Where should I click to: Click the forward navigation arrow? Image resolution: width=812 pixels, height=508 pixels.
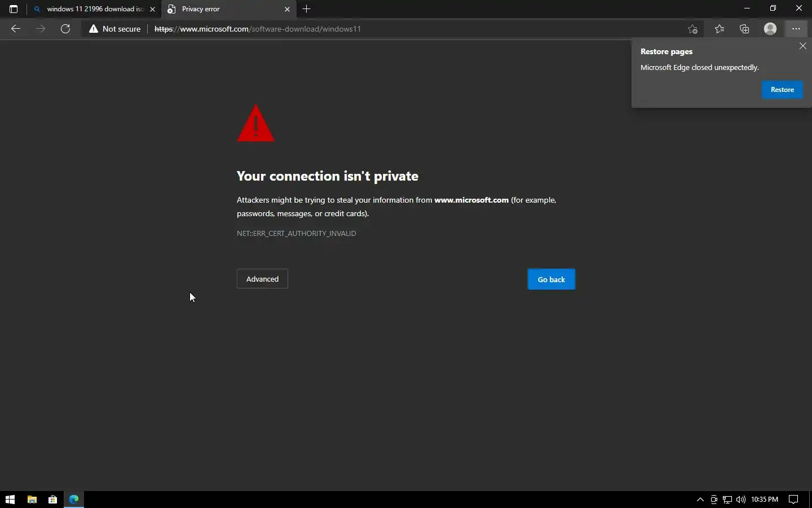click(x=41, y=29)
